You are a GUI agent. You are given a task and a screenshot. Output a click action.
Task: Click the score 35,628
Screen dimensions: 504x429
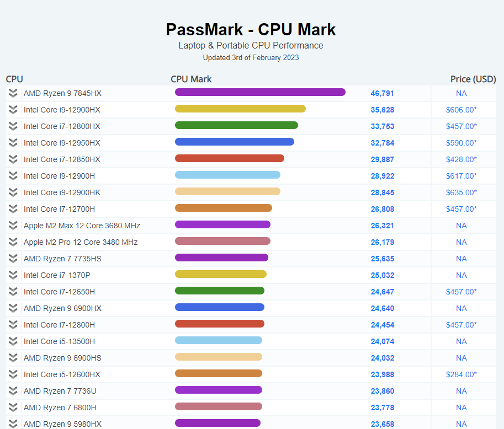(x=382, y=110)
